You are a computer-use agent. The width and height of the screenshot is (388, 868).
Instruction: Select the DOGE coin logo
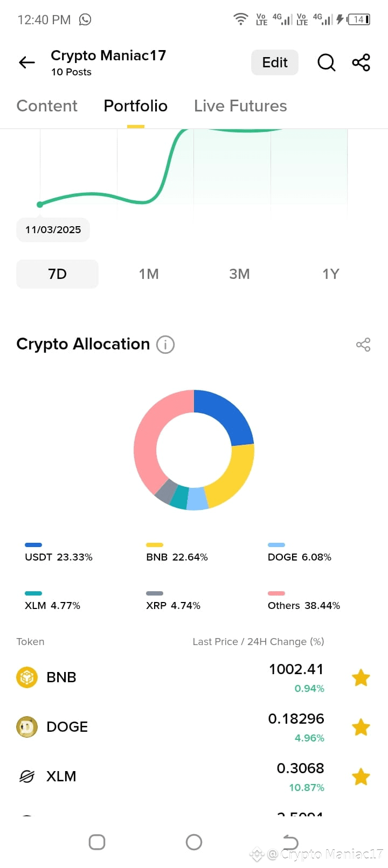[26, 726]
